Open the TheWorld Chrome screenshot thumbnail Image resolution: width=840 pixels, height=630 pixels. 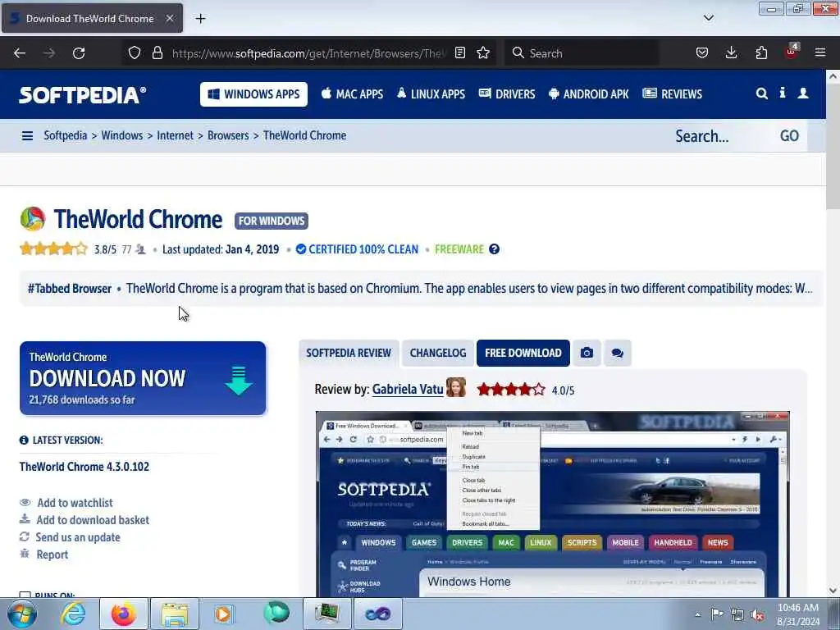[x=552, y=504]
